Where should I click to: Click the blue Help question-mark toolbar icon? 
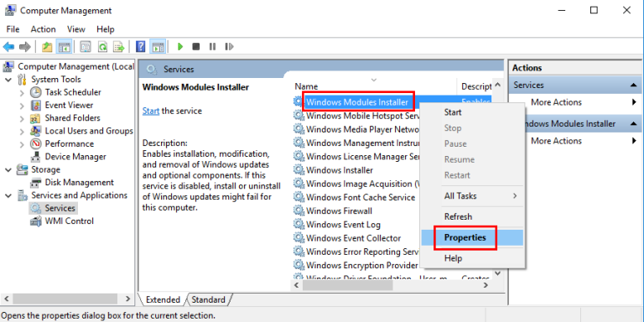(141, 47)
